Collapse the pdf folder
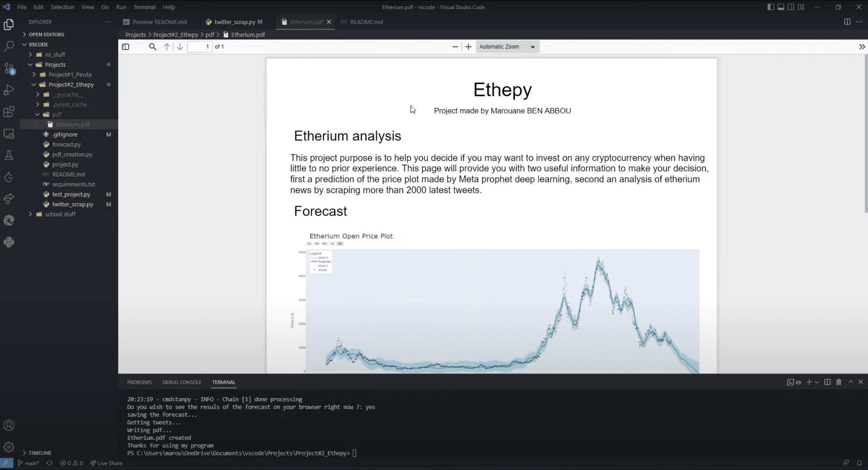The image size is (868, 470). 38,114
